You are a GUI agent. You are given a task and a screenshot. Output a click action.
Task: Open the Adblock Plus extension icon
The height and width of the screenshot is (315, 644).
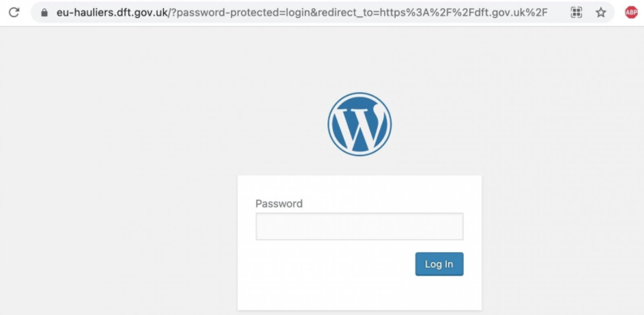tap(631, 12)
